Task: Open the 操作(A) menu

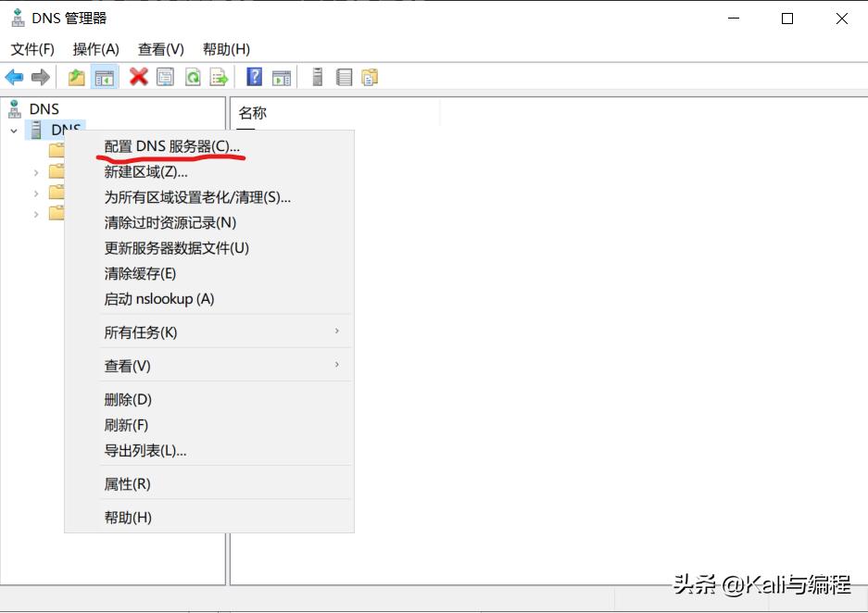Action: coord(94,48)
